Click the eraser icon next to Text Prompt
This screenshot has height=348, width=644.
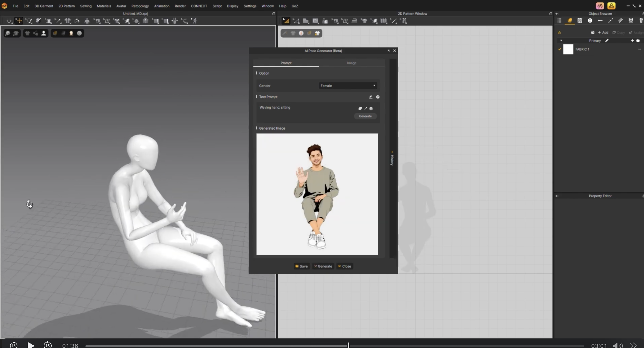[x=371, y=97]
